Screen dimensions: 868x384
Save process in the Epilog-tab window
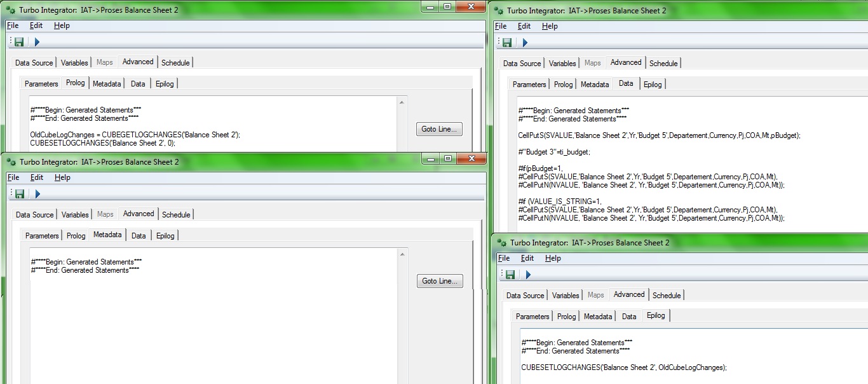pos(510,275)
